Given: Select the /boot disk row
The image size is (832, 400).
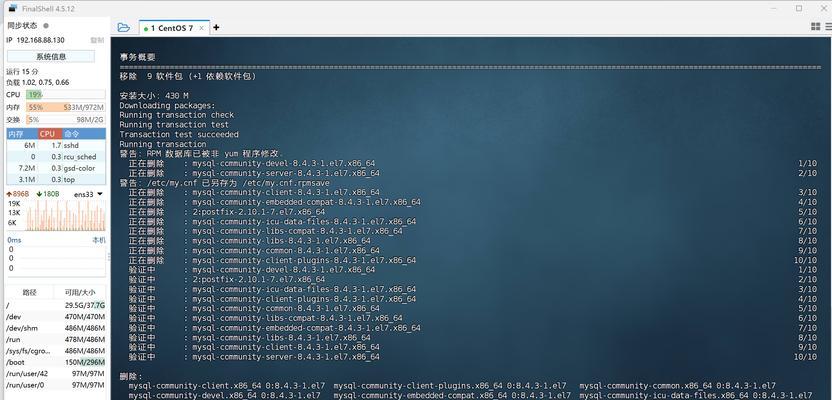Looking at the screenshot, I should pyautogui.click(x=56, y=362).
